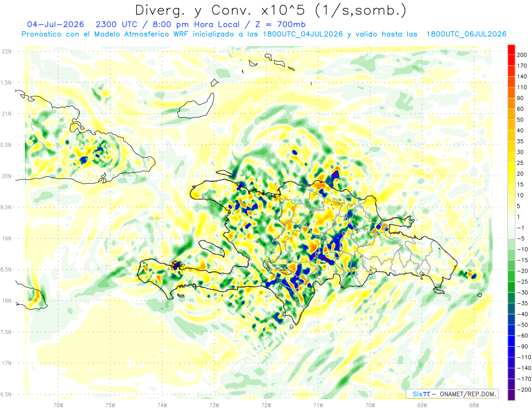Click the positive '15' colorbar value

coord(520,184)
